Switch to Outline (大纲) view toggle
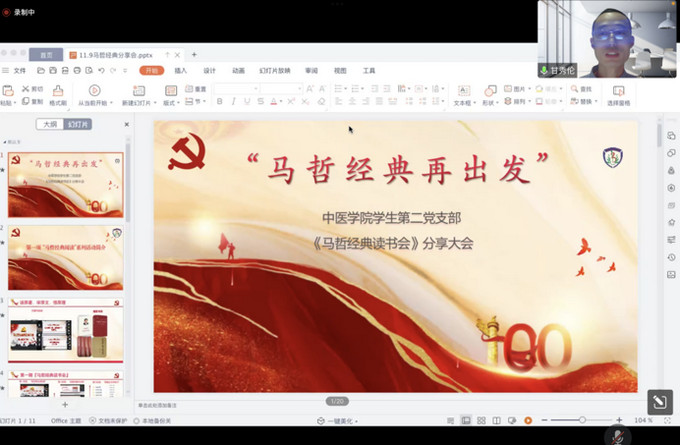 tap(49, 124)
